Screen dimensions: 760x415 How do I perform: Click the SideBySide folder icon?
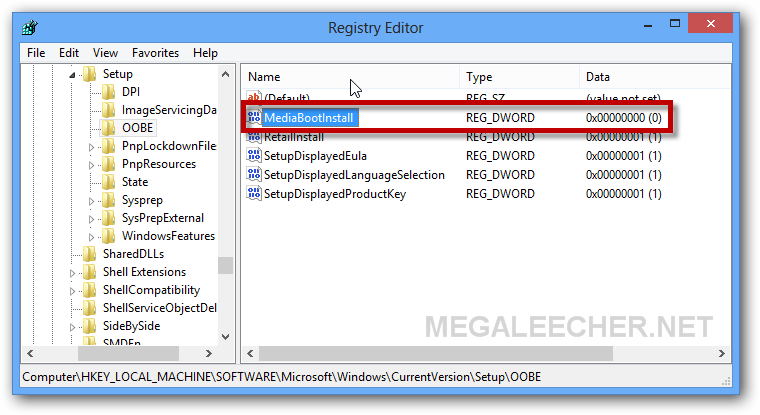[x=89, y=325]
